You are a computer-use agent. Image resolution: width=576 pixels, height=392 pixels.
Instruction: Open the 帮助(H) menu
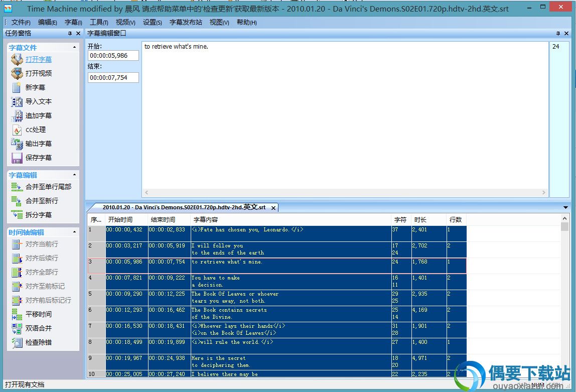click(x=246, y=23)
